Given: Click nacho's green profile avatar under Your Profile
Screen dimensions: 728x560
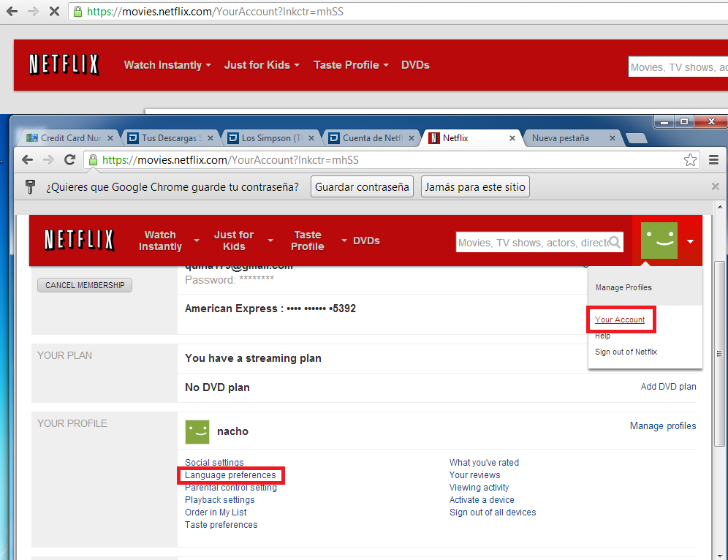Looking at the screenshot, I should [197, 432].
